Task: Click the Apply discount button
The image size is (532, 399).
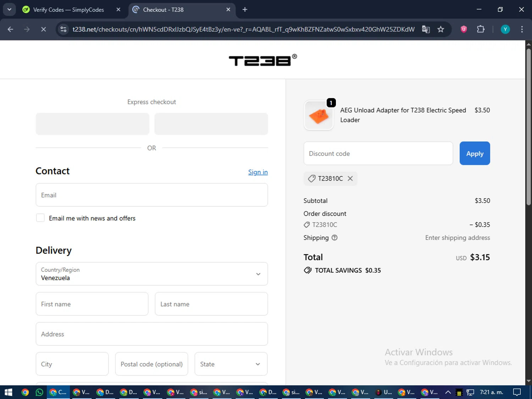Action: 475,154
